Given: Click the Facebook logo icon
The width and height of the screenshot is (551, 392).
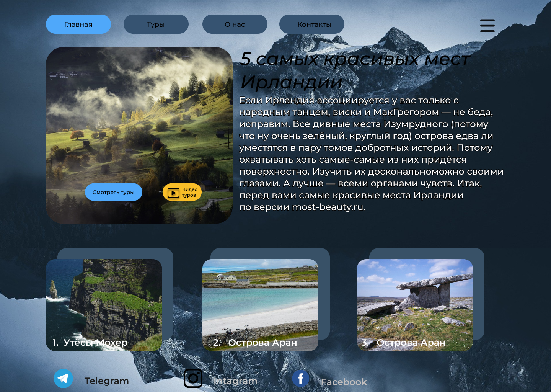Looking at the screenshot, I should point(301,378).
